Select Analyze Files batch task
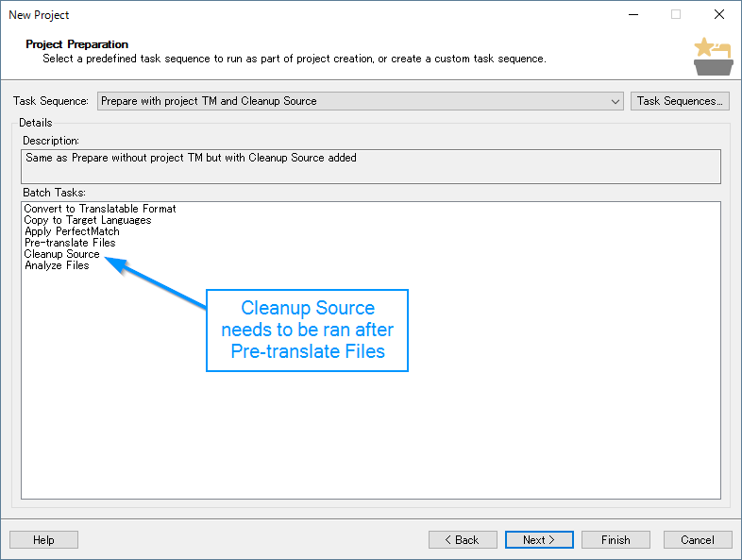The height and width of the screenshot is (560, 742). tap(57, 265)
